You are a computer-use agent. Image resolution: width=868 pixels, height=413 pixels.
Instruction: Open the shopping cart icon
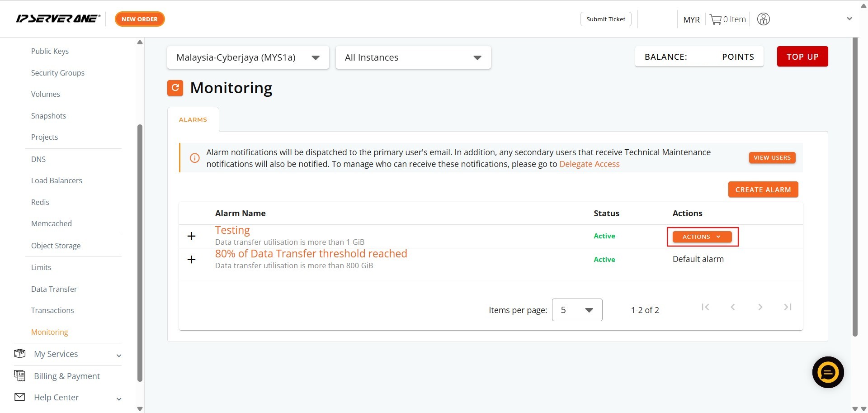click(715, 19)
